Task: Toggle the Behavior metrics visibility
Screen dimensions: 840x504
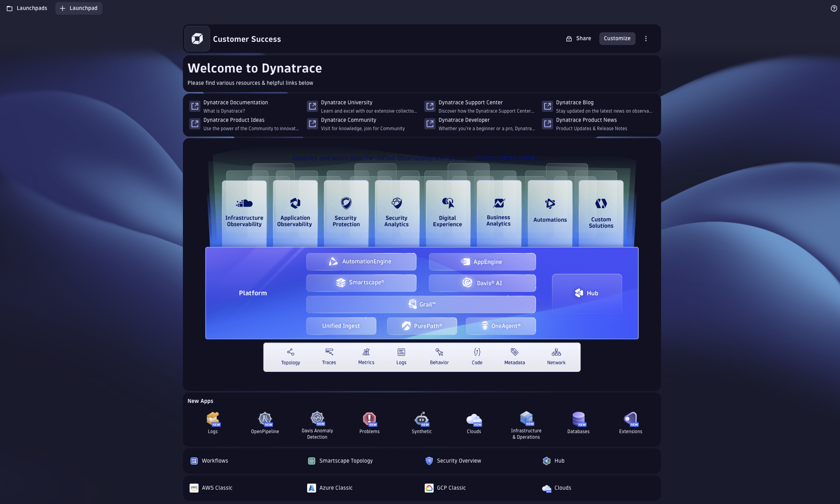Action: click(439, 357)
